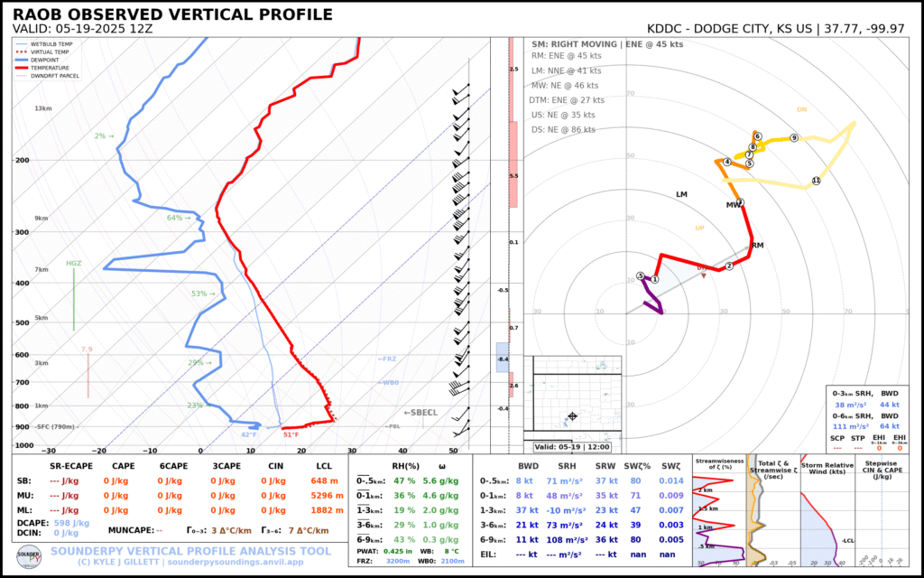Click the station crosshair on inset map
This screenshot has height=578, width=924.
click(572, 416)
